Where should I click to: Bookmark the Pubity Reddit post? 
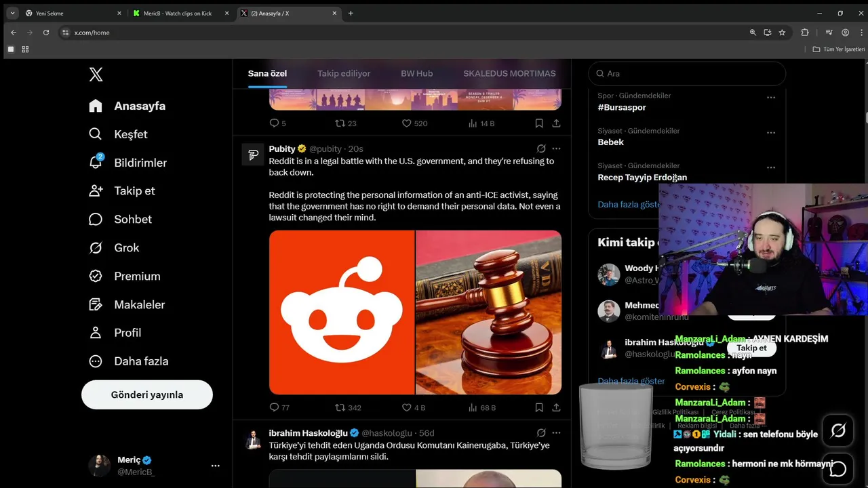point(539,407)
